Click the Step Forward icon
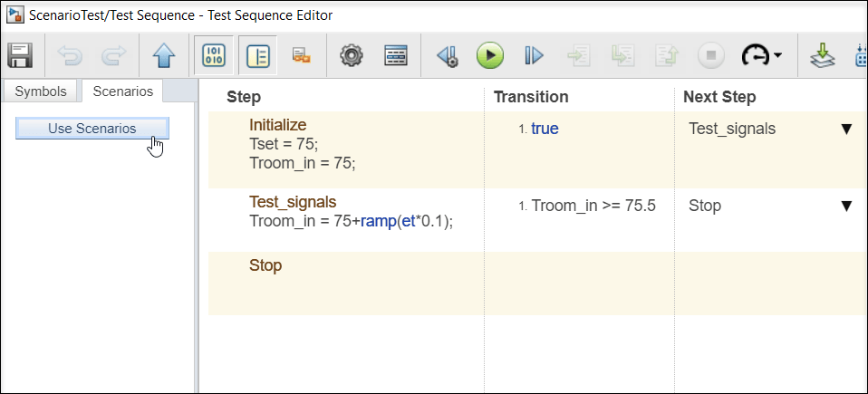Viewport: 868px width, 394px height. [534, 55]
